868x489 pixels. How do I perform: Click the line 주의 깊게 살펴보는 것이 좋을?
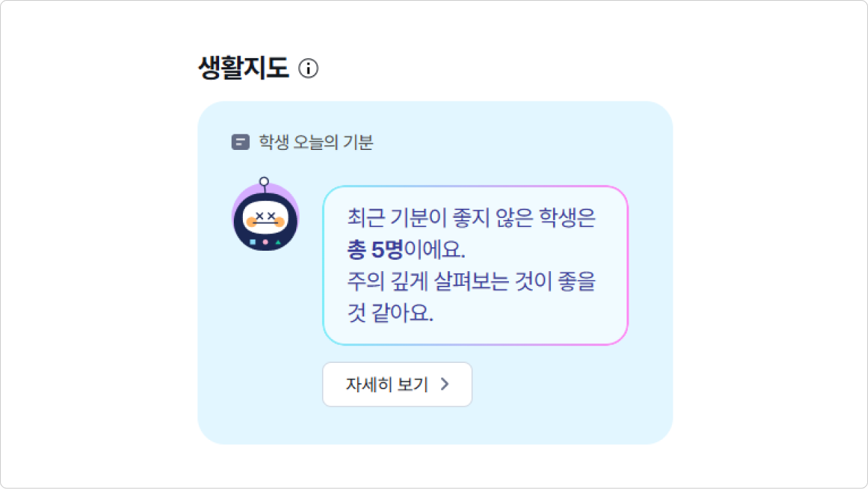tap(471, 281)
